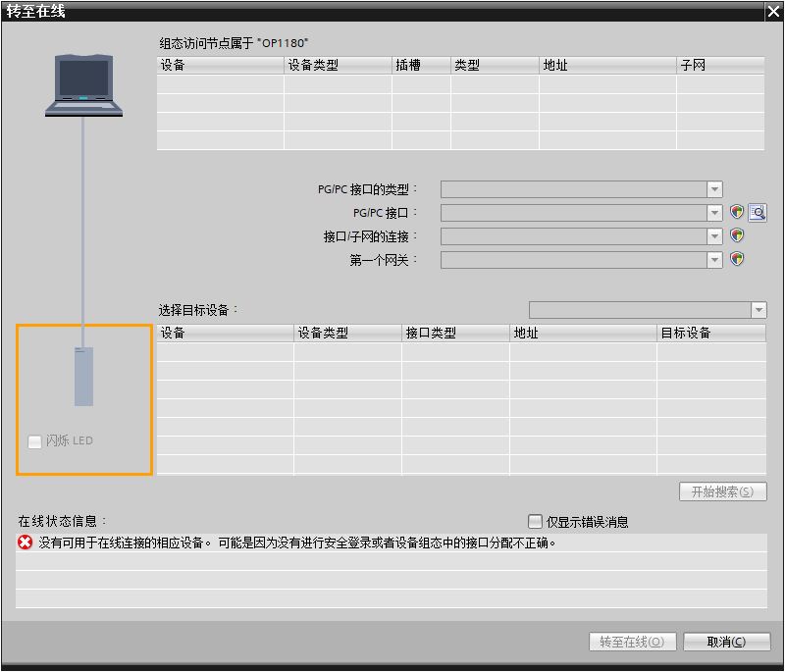Click the 在线状态信息 label
785x672 pixels.
point(62,521)
